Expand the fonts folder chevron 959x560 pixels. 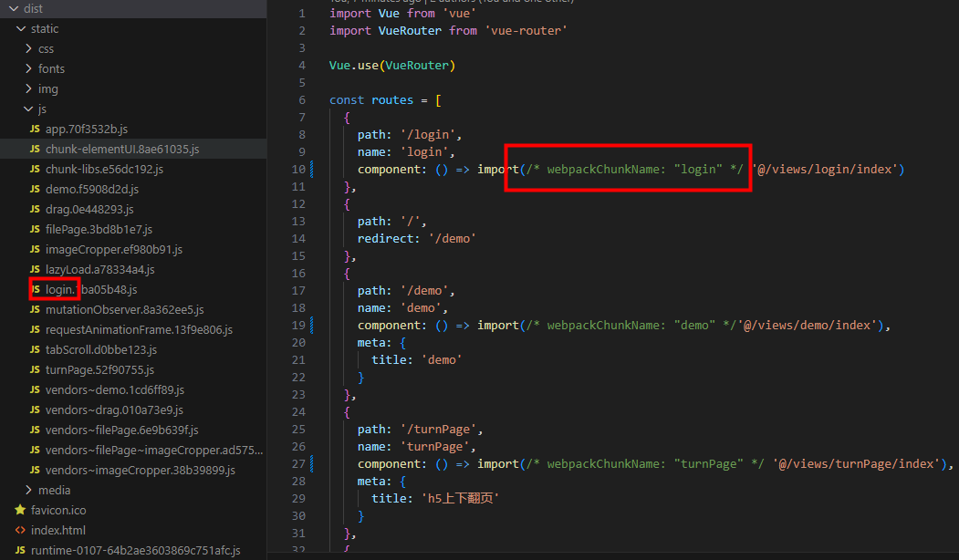[28, 68]
